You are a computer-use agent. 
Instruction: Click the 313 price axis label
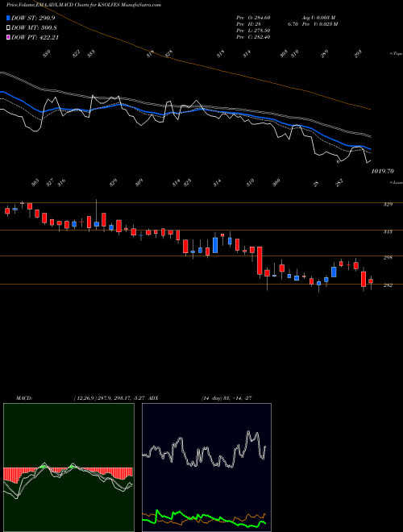388,231
